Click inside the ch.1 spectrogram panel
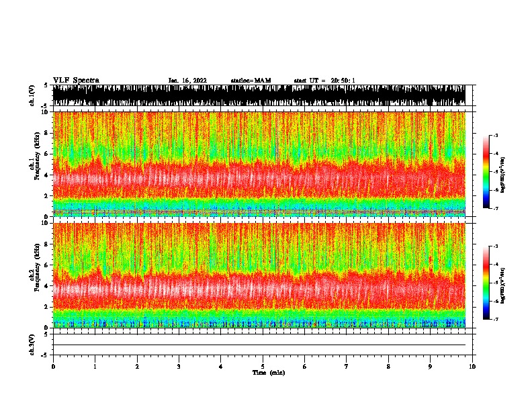This screenshot has height=411, width=532. click(x=259, y=164)
